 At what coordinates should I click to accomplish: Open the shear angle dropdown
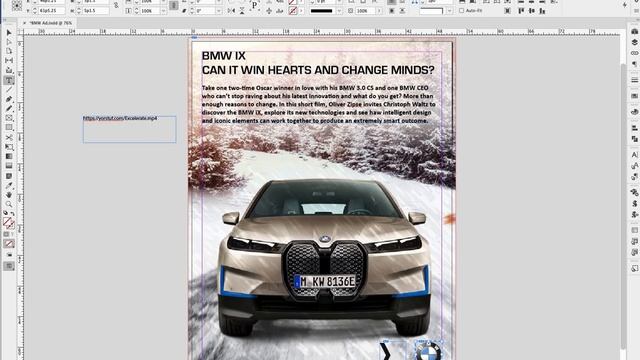point(219,11)
